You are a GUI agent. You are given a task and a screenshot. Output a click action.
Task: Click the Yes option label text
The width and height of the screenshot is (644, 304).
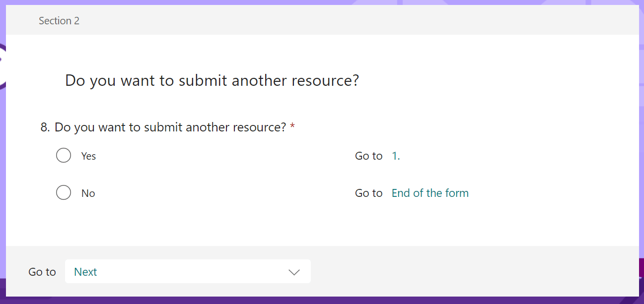pyautogui.click(x=88, y=156)
